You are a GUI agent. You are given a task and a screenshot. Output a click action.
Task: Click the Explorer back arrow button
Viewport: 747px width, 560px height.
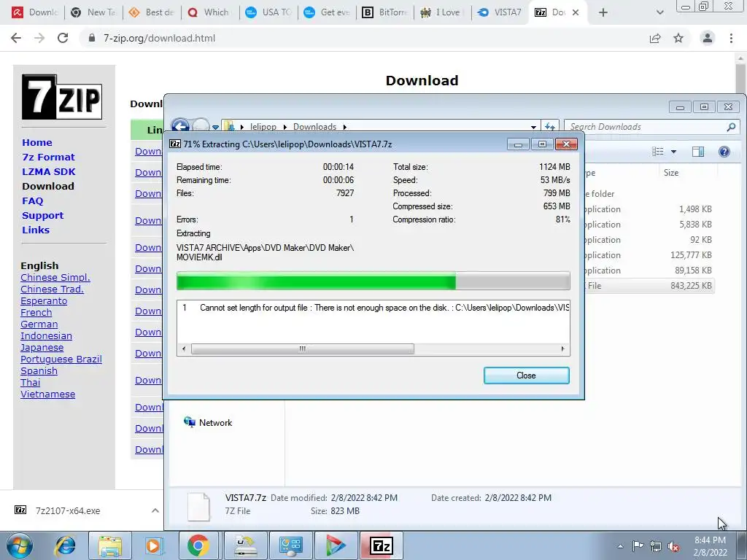tap(181, 126)
